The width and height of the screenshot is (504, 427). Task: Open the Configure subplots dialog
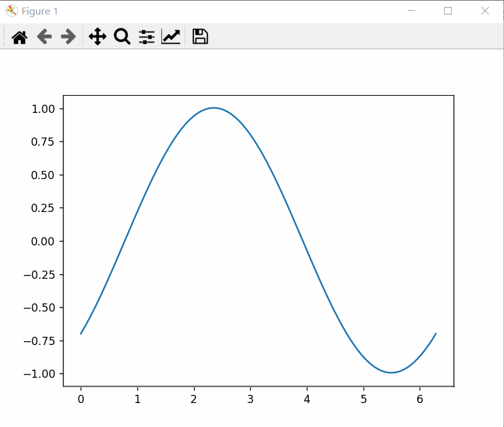tap(147, 37)
